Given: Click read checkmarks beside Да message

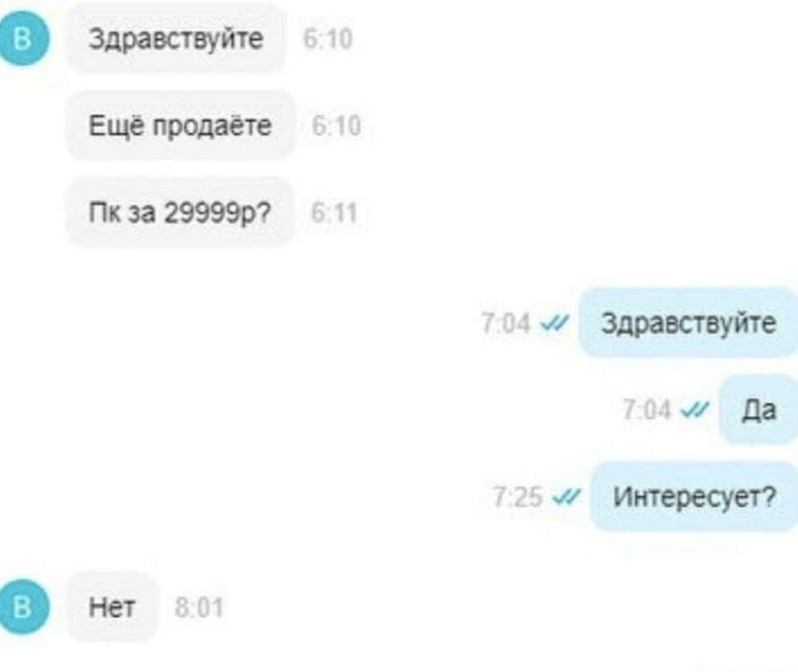Looking at the screenshot, I should [695, 409].
